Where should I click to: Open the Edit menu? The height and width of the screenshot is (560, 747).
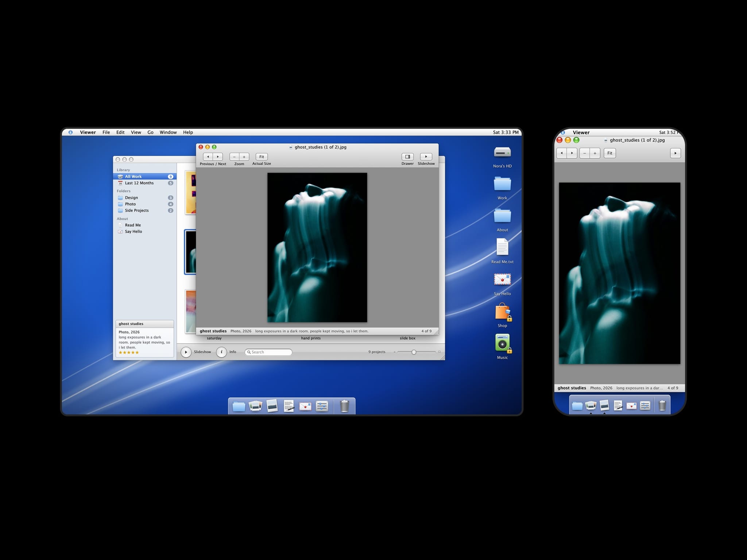(x=120, y=132)
